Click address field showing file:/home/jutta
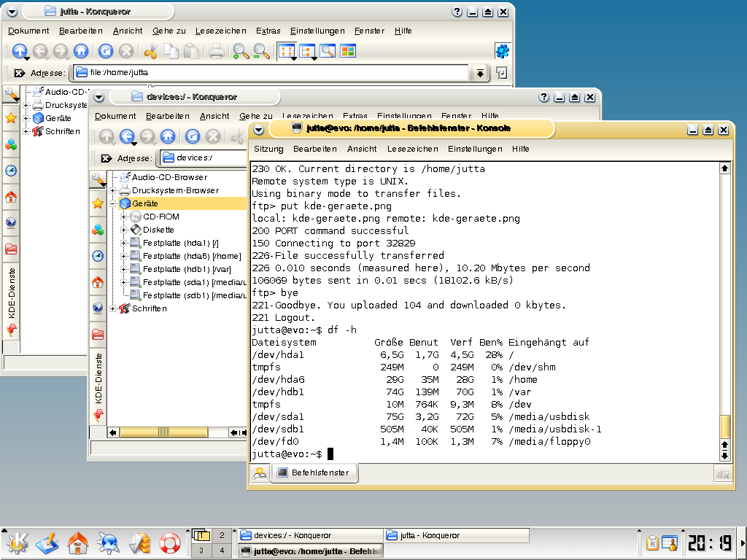The height and width of the screenshot is (560, 747). pos(271,72)
